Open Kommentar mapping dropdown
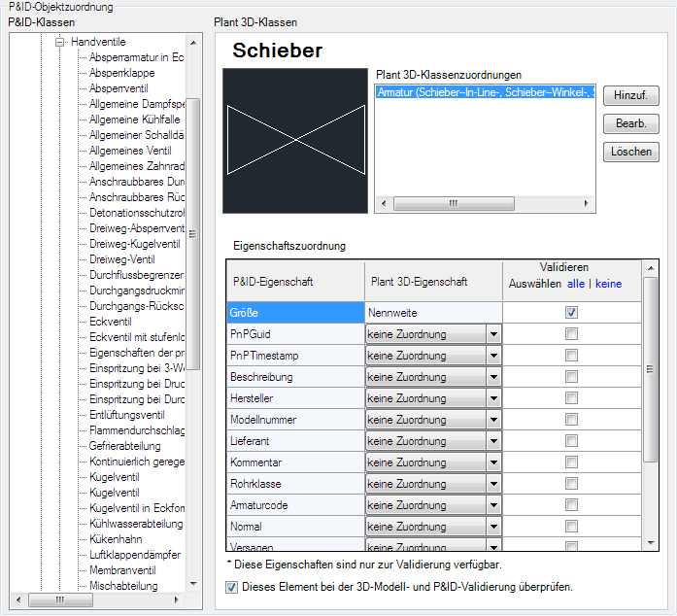 (493, 462)
